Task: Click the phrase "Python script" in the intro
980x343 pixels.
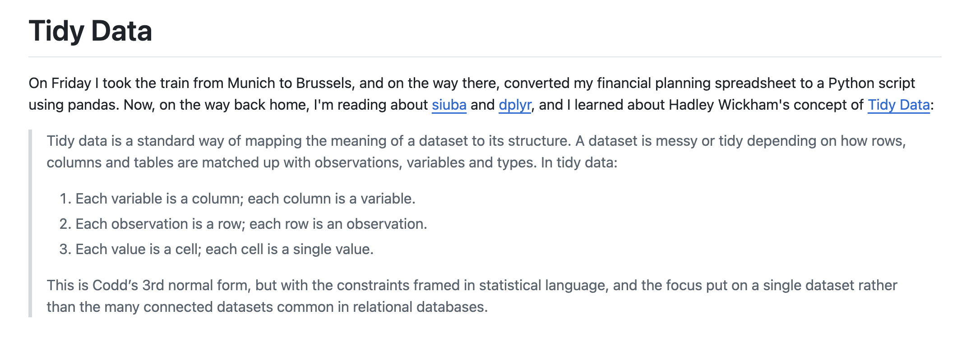Action: tap(871, 83)
